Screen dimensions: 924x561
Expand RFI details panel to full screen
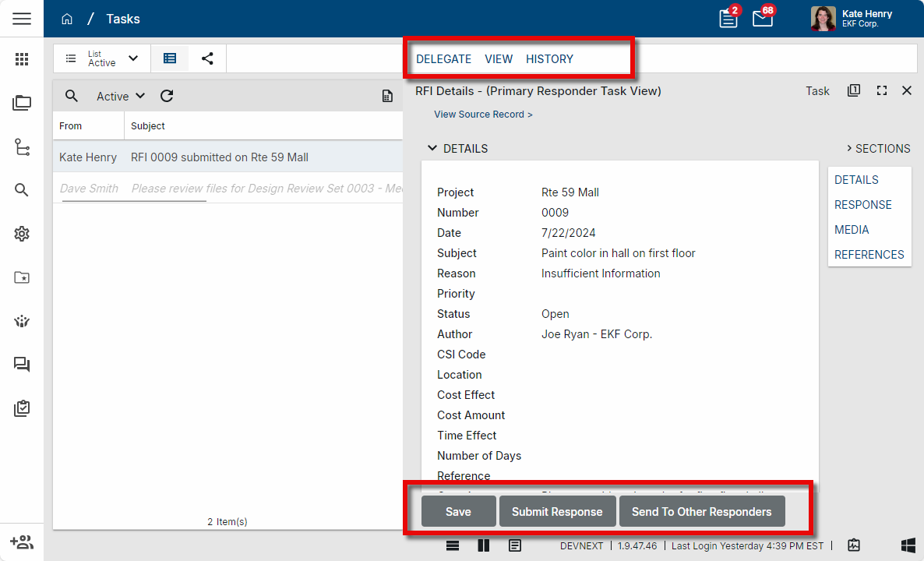click(882, 91)
